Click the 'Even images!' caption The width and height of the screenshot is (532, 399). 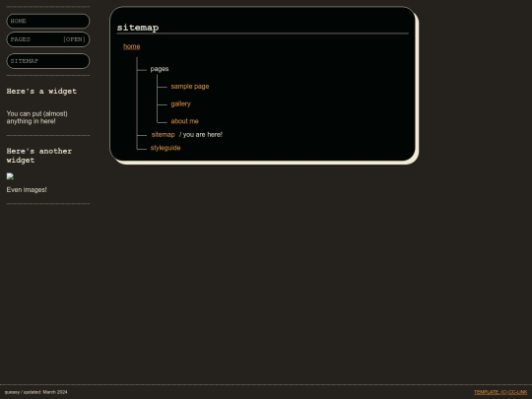coord(27,190)
